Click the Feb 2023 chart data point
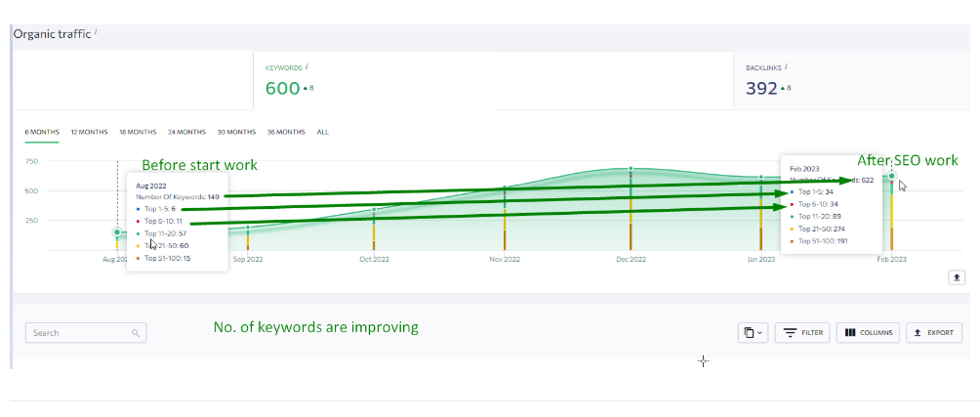 click(891, 176)
